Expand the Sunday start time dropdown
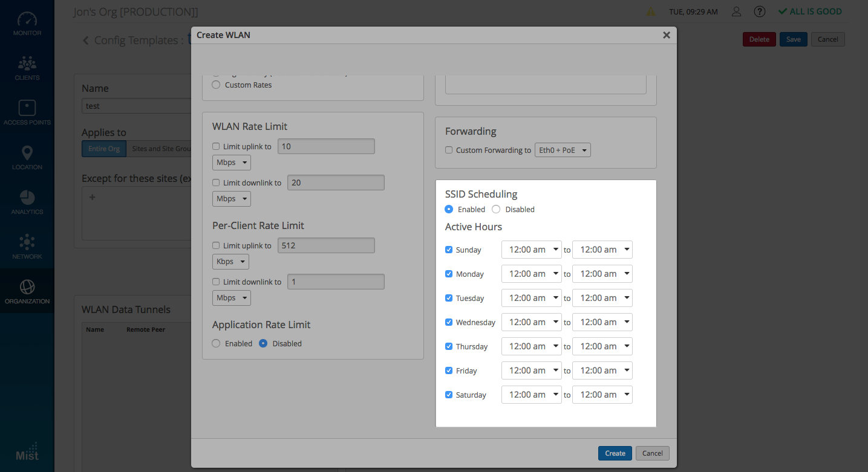This screenshot has width=868, height=472. [x=531, y=250]
